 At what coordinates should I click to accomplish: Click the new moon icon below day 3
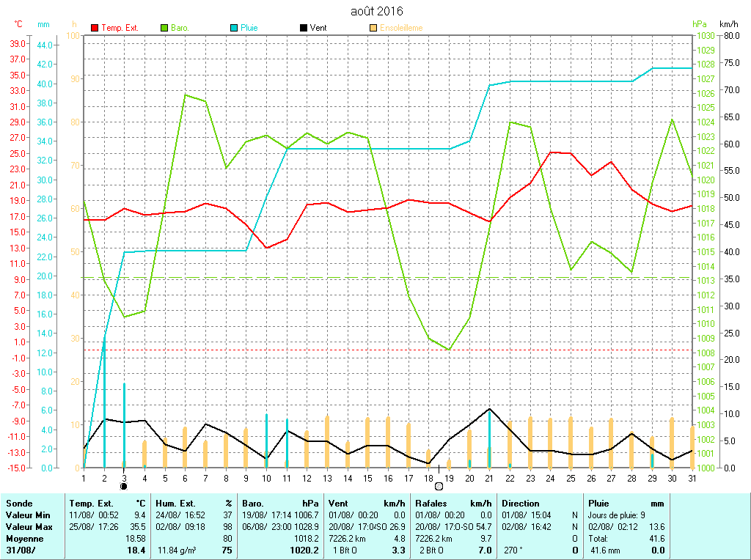[x=124, y=486]
